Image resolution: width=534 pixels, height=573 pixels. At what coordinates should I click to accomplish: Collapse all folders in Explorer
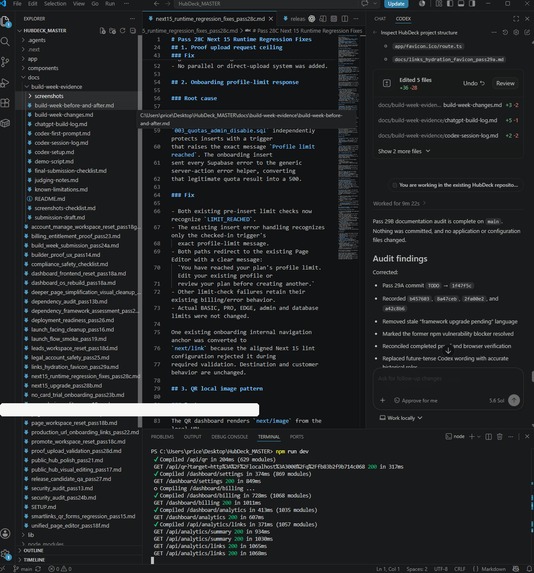133,31
